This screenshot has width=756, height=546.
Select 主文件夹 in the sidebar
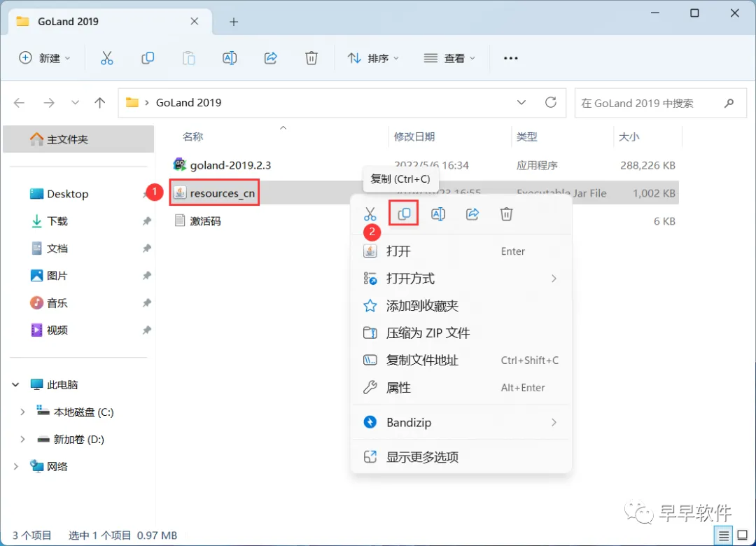coord(78,139)
